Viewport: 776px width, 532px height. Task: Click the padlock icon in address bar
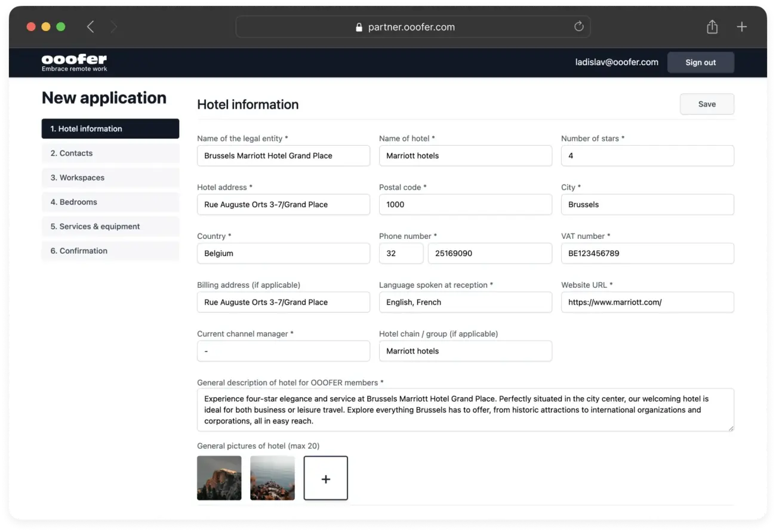click(x=359, y=27)
